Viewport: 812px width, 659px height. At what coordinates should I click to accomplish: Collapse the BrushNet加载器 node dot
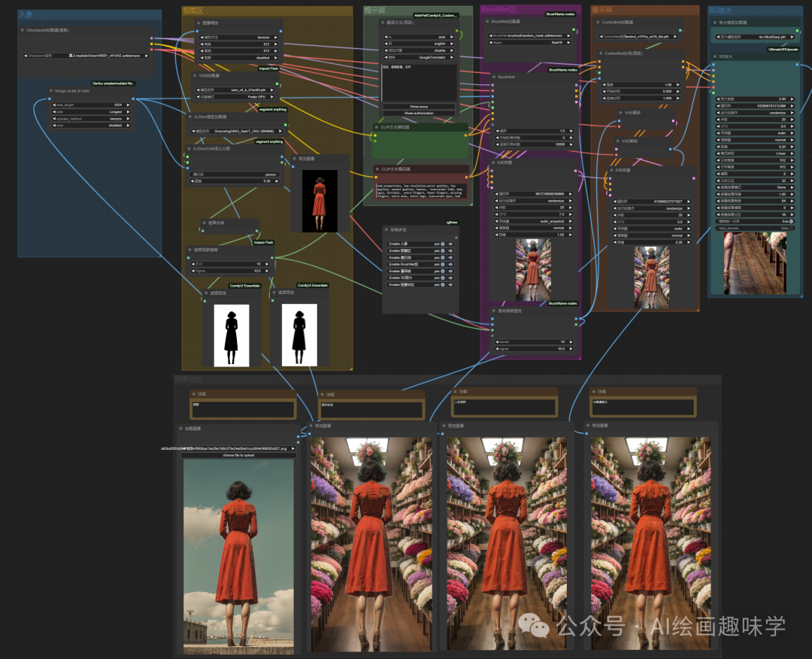pos(487,21)
